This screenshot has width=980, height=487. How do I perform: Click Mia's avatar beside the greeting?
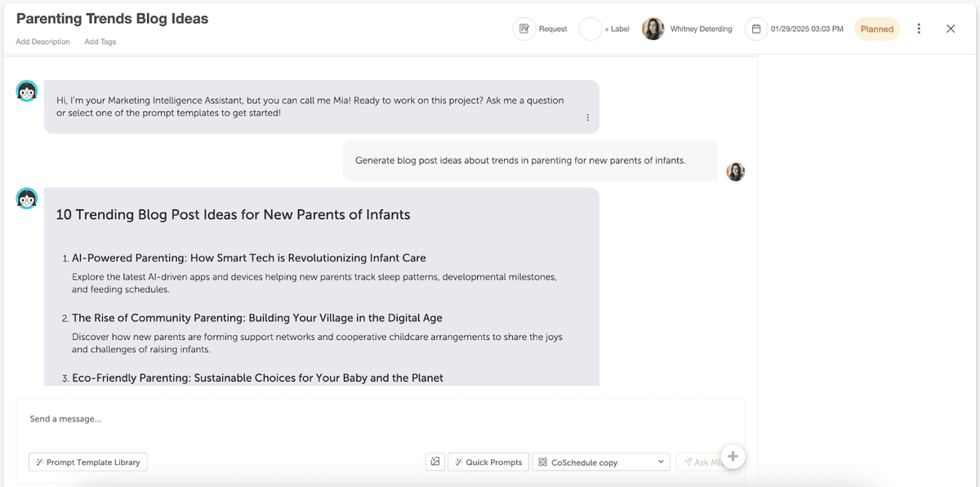(x=27, y=92)
